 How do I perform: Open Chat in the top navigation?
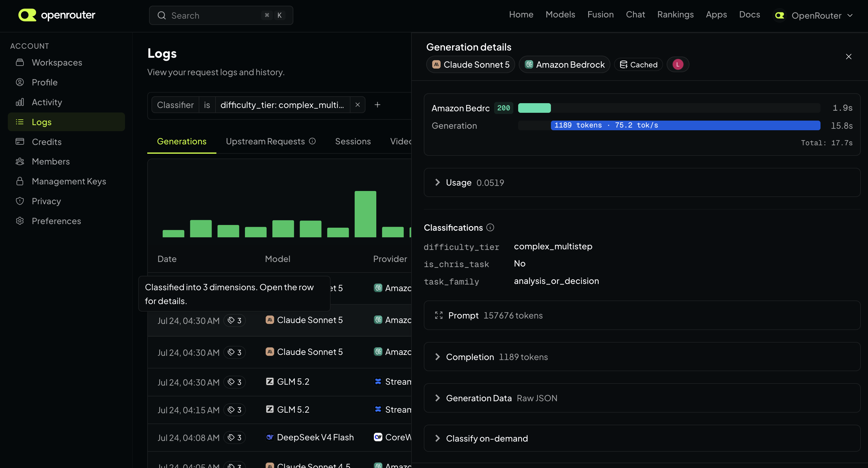click(635, 14)
